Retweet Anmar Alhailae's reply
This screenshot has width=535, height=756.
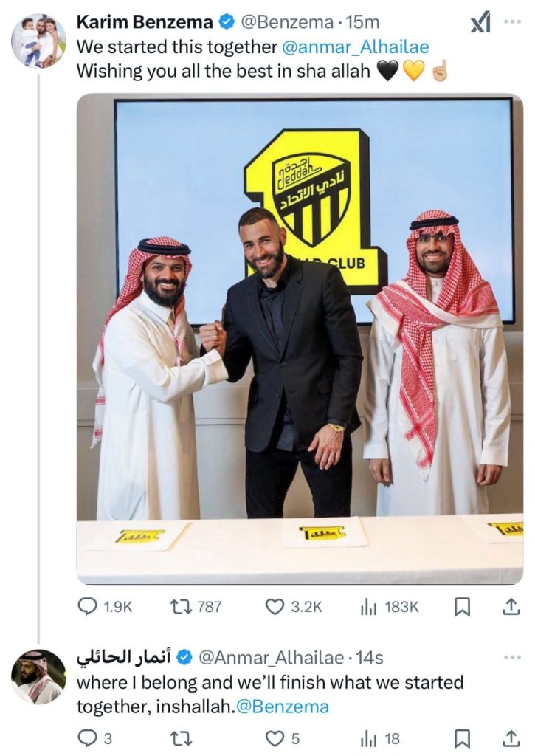point(180,738)
